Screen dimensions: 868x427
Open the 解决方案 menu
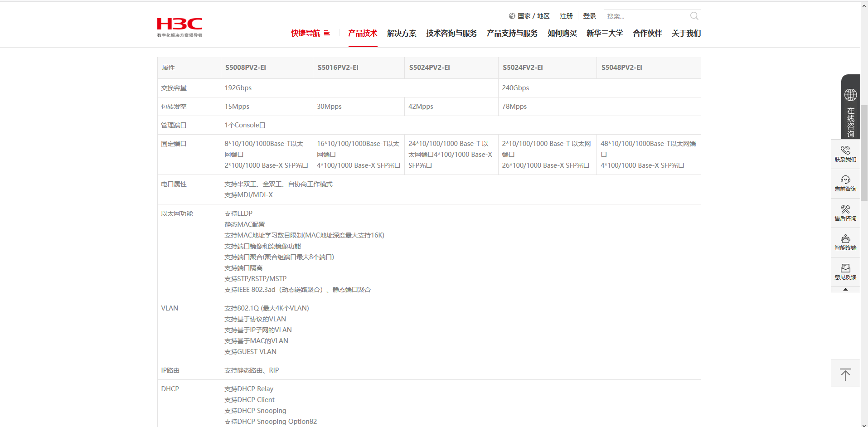click(402, 33)
